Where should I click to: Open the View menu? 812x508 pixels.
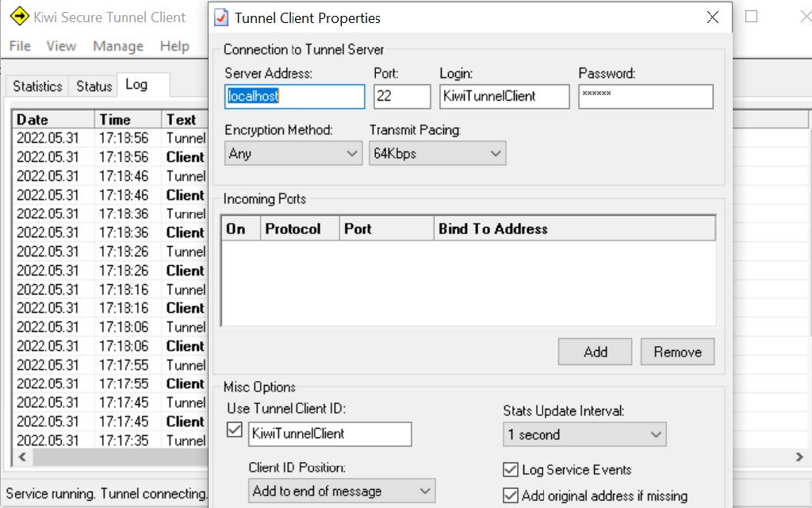tap(61, 46)
